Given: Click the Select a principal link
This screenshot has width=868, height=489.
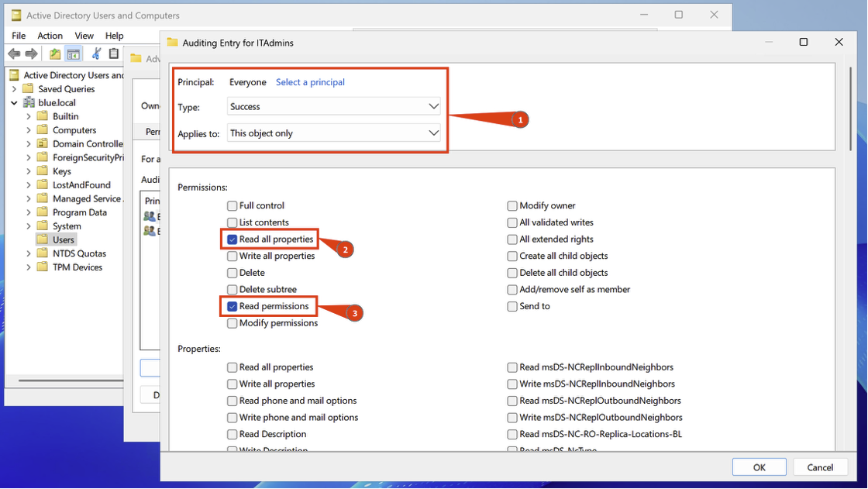Looking at the screenshot, I should [x=310, y=82].
